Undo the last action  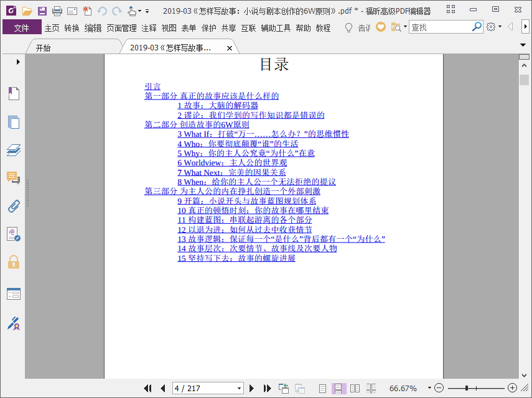[102, 11]
